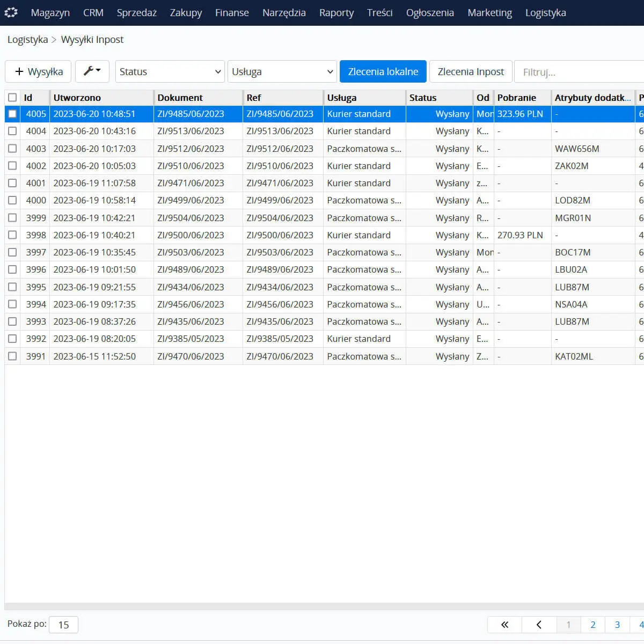Screen dimensions: 644x644
Task: Sort table by Dokument column header
Action: 198,98
